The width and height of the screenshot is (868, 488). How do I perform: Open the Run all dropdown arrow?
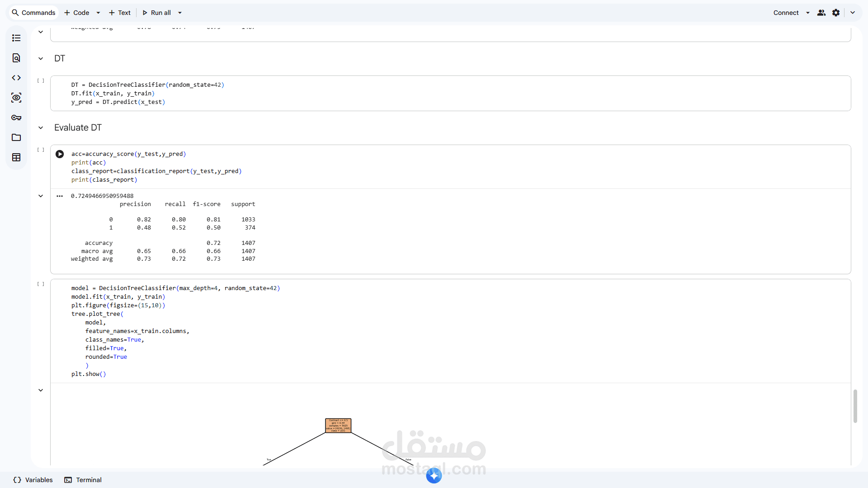coord(180,13)
